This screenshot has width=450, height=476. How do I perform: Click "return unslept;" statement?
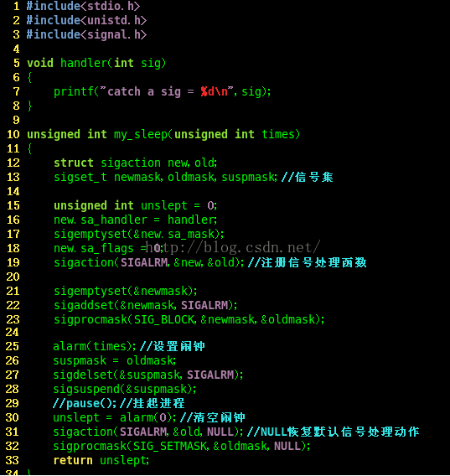[101, 461]
